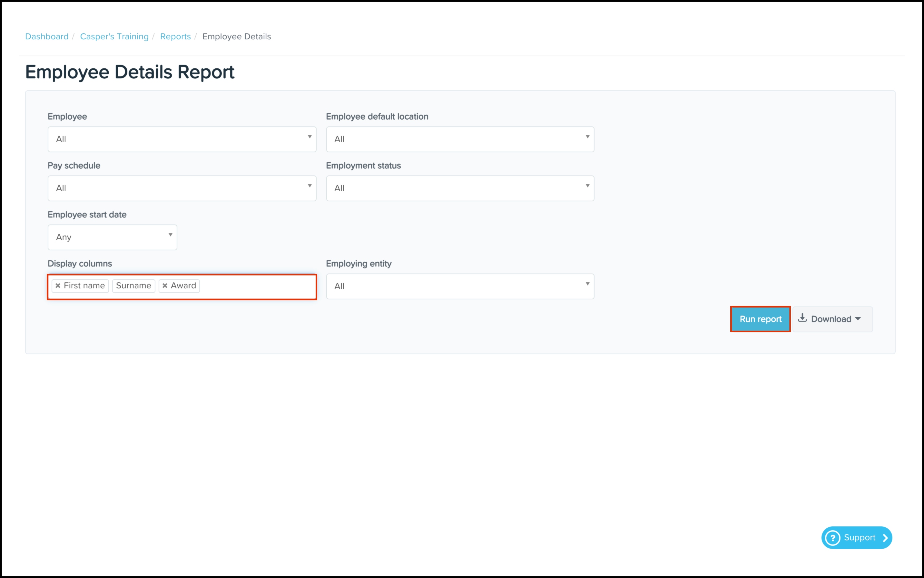
Task: Remove the Award column tag
Action: pyautogui.click(x=165, y=285)
